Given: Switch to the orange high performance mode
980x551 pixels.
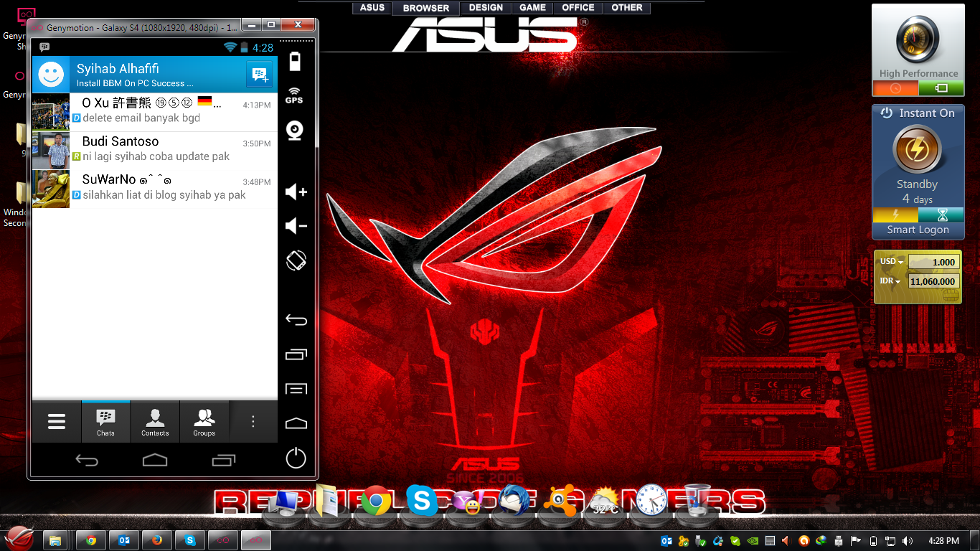Looking at the screenshot, I should (x=895, y=88).
